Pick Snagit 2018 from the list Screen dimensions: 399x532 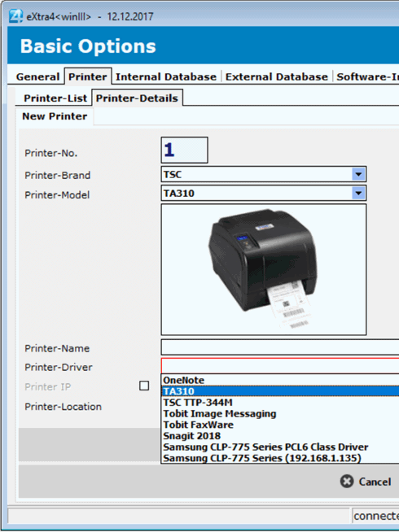[280, 436]
